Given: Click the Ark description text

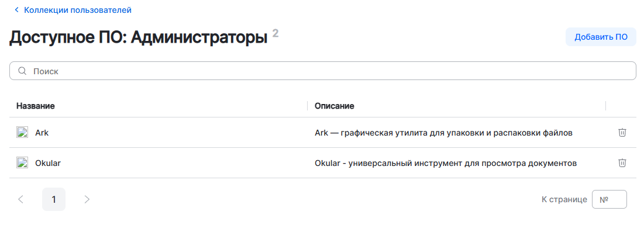Looking at the screenshot, I should 443,133.
